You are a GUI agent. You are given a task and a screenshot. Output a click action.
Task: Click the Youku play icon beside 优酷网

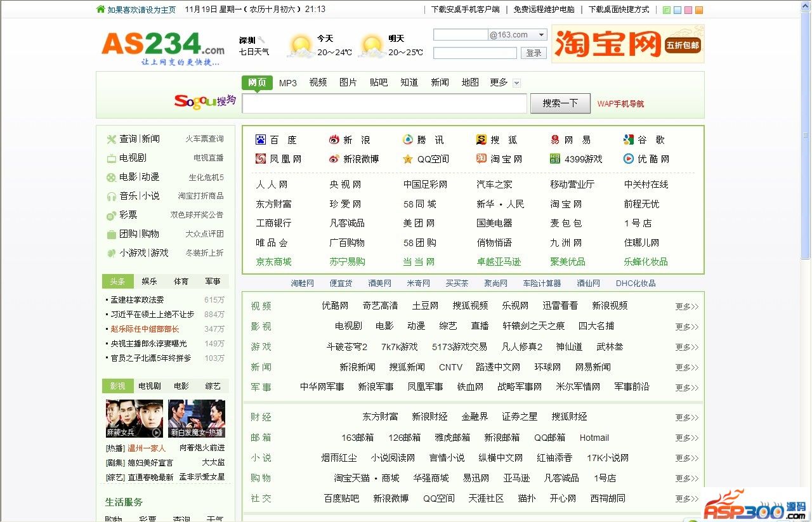click(x=629, y=159)
